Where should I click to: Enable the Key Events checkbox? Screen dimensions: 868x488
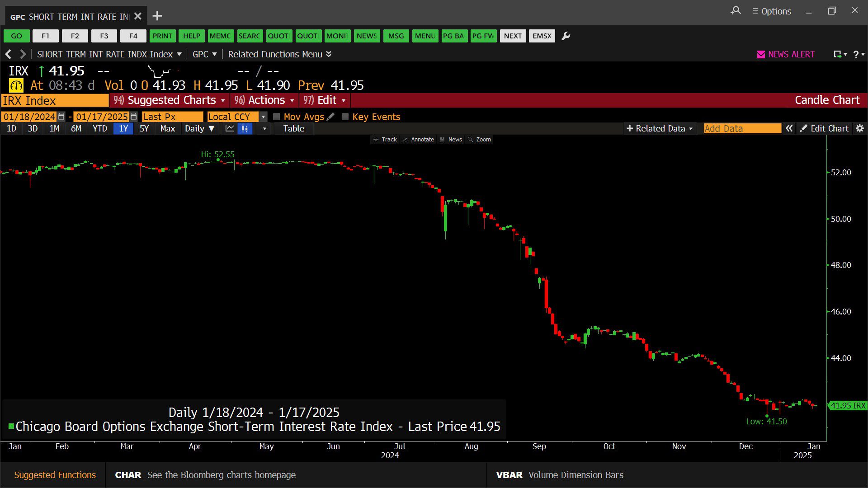click(x=345, y=117)
